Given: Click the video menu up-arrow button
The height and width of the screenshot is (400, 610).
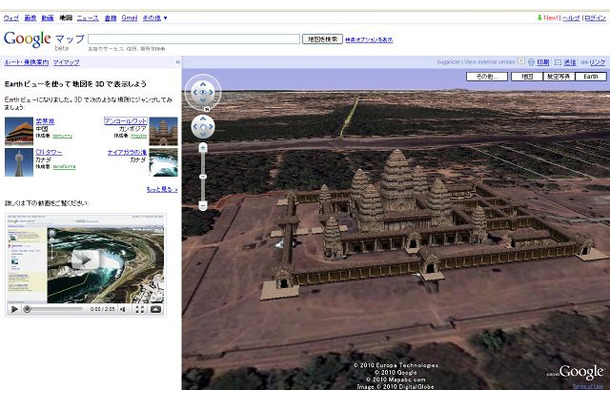Looking at the screenshot, I should (x=156, y=309).
